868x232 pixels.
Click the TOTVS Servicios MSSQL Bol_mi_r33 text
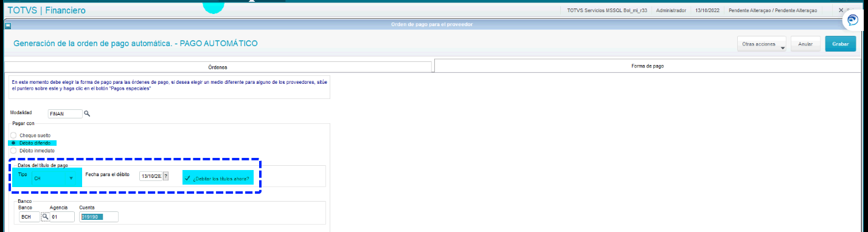608,10
